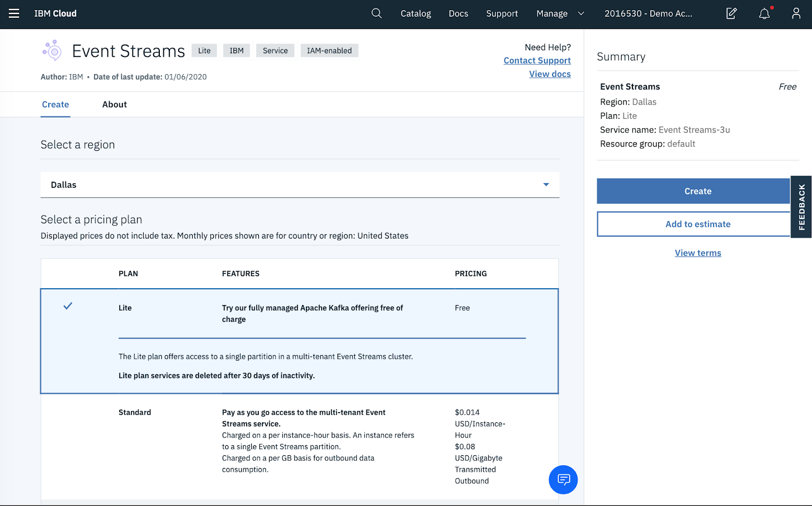Click the Service tag badge
812x506 pixels.
pyautogui.click(x=275, y=51)
